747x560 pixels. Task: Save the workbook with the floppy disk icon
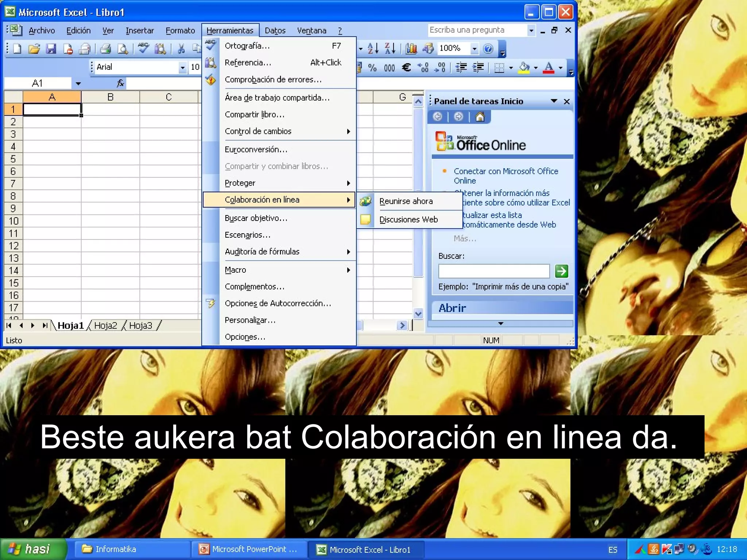(51, 48)
